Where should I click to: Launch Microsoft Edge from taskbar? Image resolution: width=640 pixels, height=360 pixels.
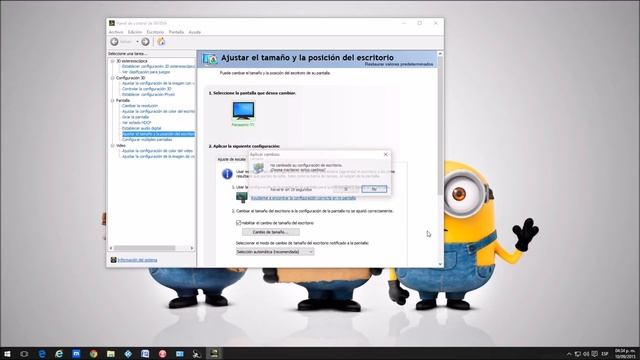[42, 353]
